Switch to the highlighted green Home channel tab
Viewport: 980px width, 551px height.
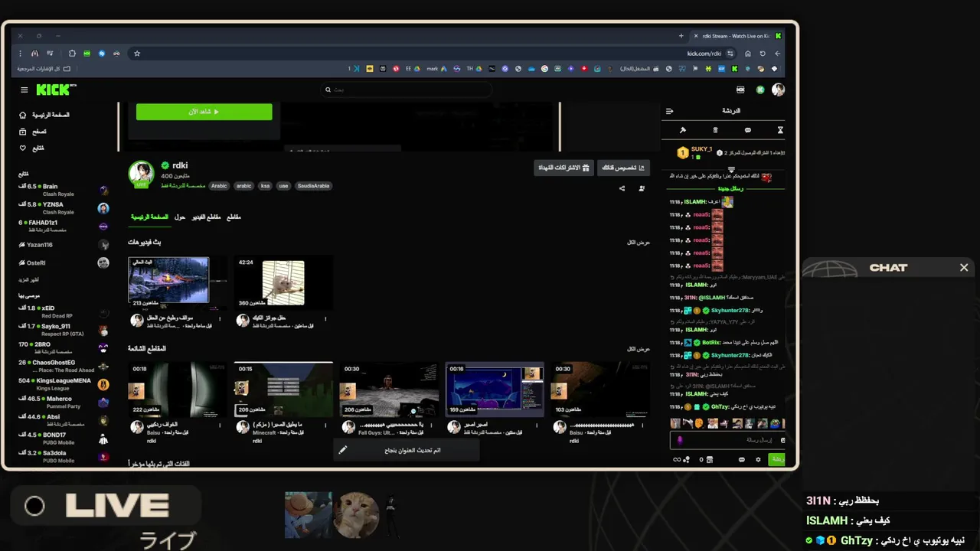(x=149, y=217)
